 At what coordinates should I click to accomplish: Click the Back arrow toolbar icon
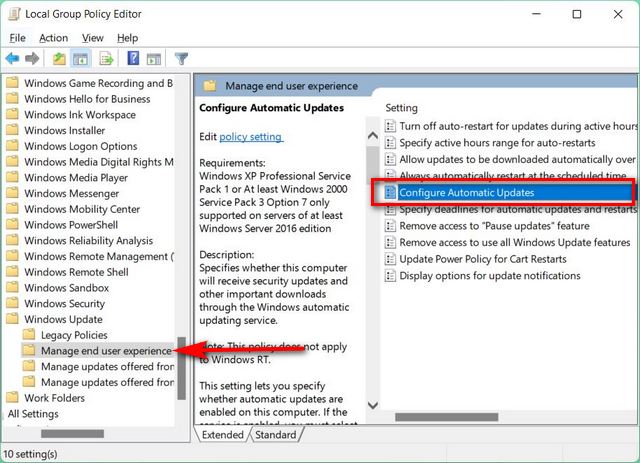click(x=13, y=59)
